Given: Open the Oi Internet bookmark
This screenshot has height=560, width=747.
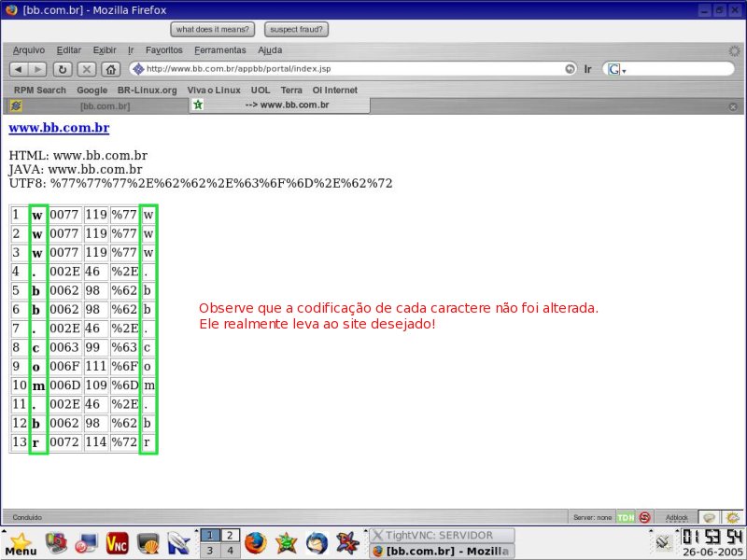Looking at the screenshot, I should 335,90.
